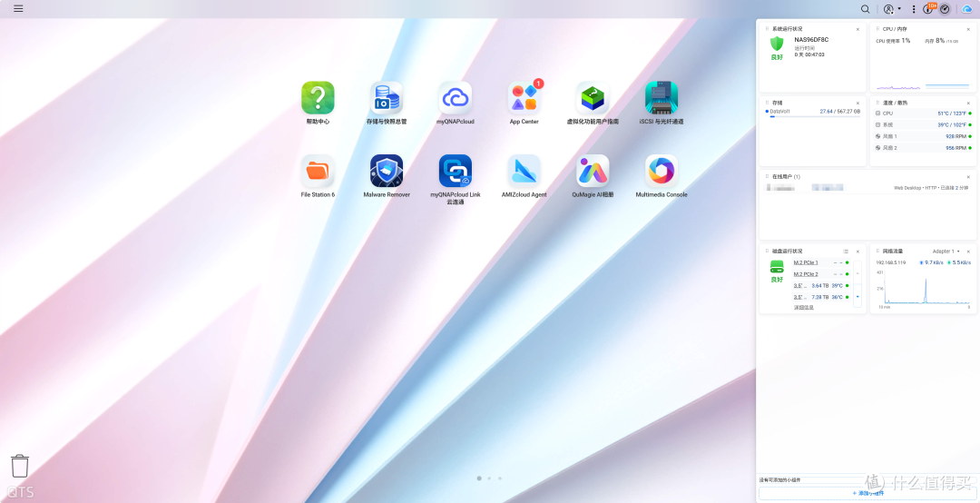Open M.2 PCIe 1 disk link

pyautogui.click(x=806, y=262)
